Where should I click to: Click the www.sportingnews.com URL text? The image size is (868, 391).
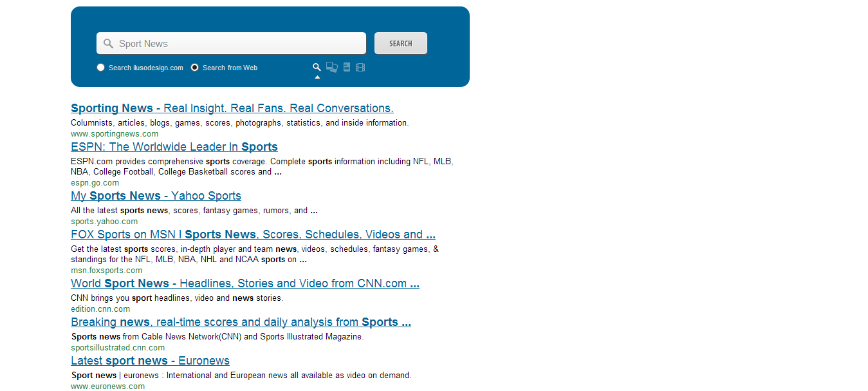[x=115, y=134]
